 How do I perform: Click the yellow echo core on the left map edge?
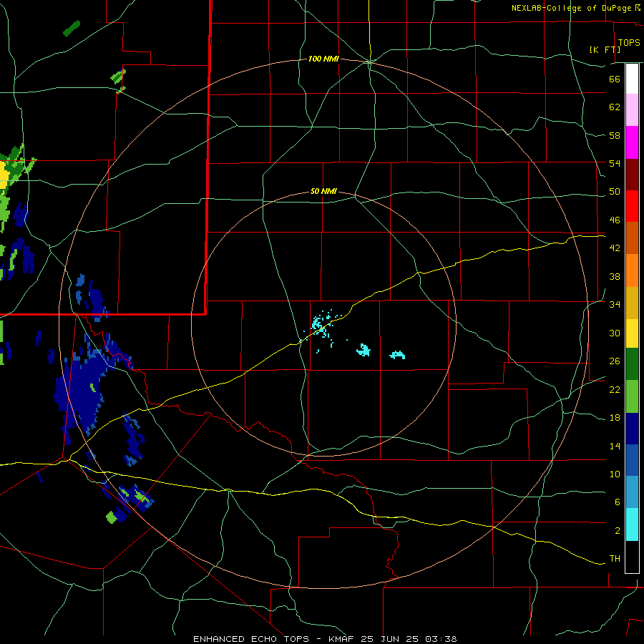click(x=5, y=175)
